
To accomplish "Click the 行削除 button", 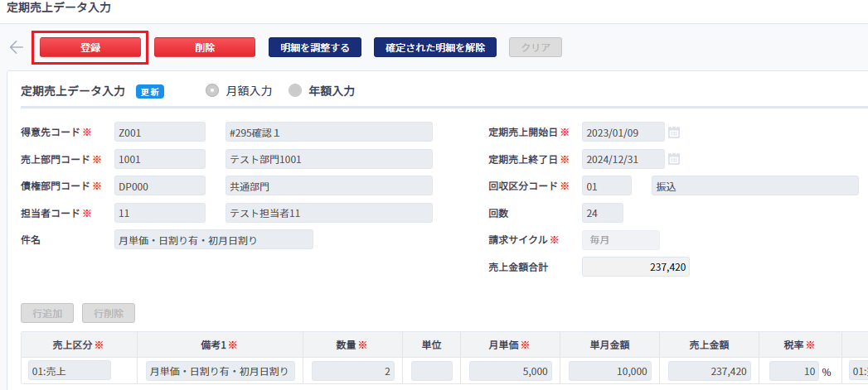I will pos(109,313).
